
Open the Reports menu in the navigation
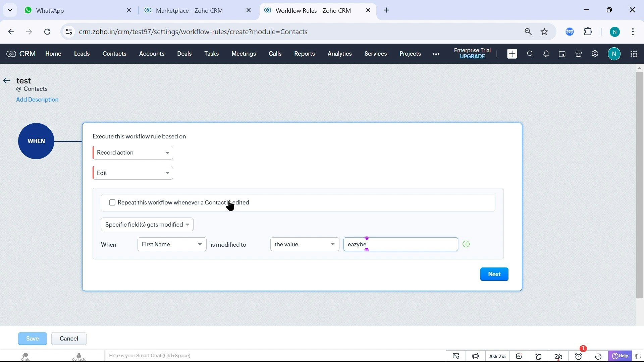pos(304,54)
